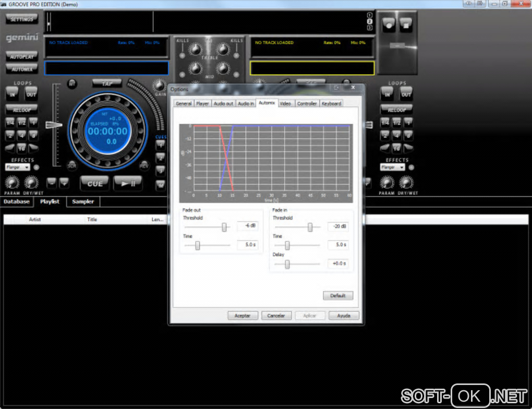Image resolution: width=532 pixels, height=409 pixels.
Task: Open the SETTINGS panel
Action: pyautogui.click(x=21, y=19)
